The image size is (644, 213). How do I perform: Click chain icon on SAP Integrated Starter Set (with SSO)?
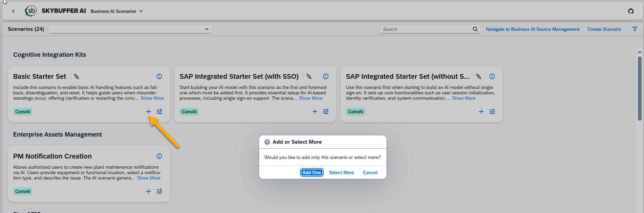pyautogui.click(x=309, y=76)
